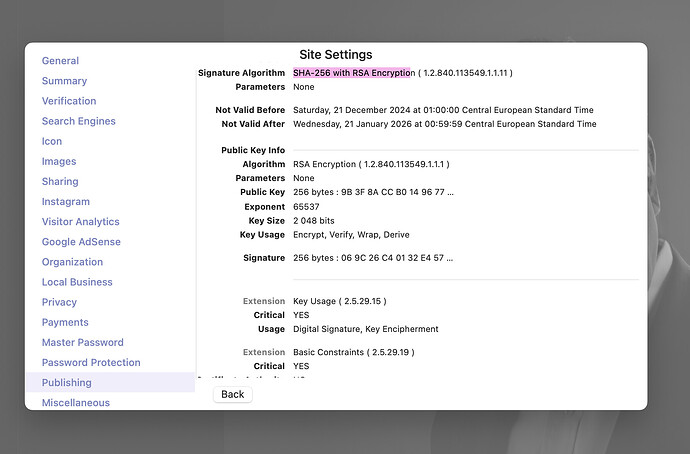Select highlighted SHA-256 with RSA Encryption text
The image size is (690, 454).
(x=352, y=73)
